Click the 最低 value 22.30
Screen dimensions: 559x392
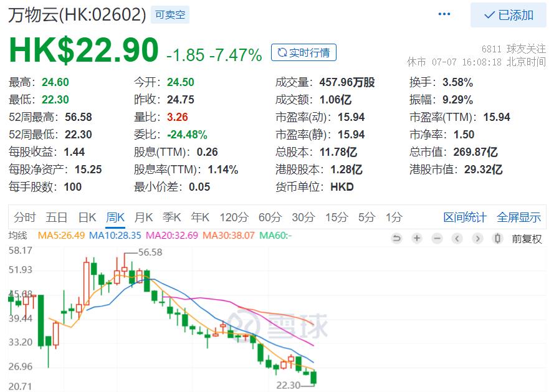point(55,100)
